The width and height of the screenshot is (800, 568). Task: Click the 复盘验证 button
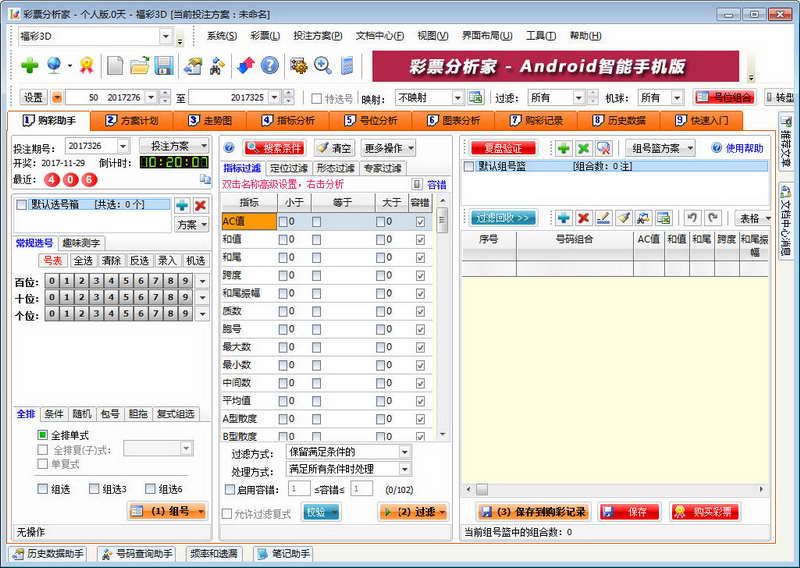tap(504, 149)
